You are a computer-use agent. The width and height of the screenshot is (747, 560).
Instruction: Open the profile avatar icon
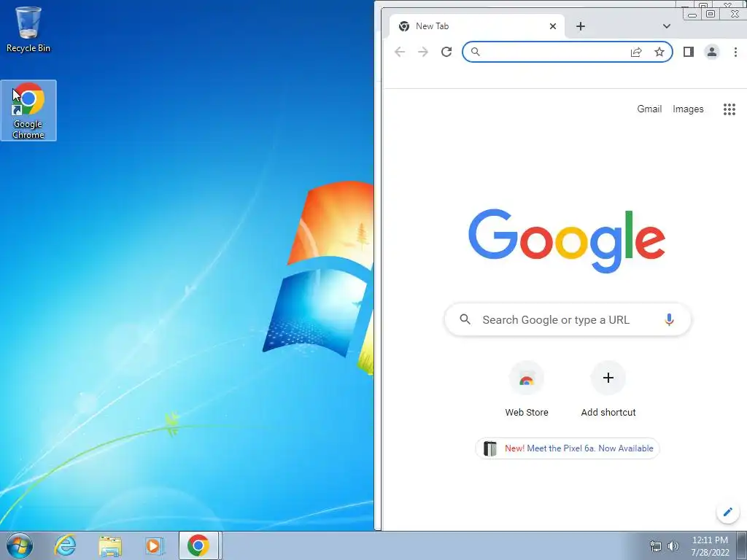pyautogui.click(x=712, y=52)
